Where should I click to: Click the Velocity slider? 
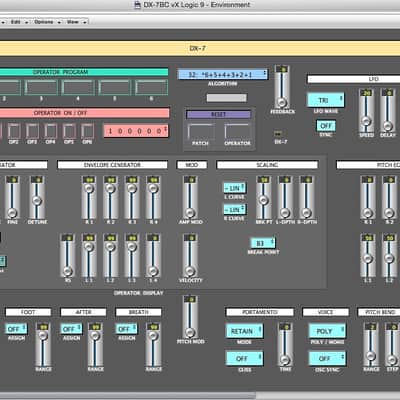[190, 256]
